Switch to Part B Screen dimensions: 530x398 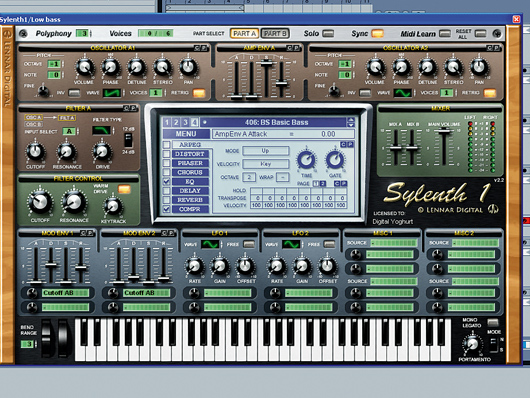coord(275,33)
